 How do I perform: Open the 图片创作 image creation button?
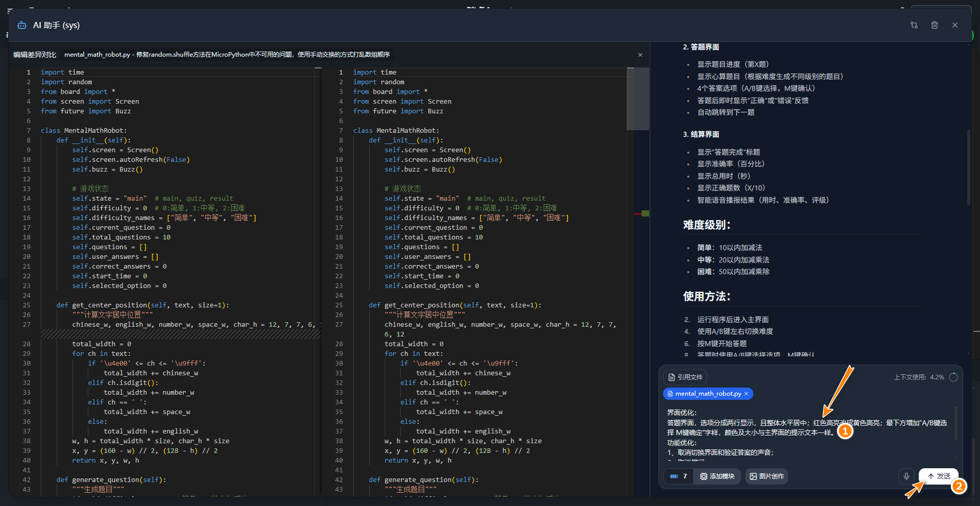[766, 476]
